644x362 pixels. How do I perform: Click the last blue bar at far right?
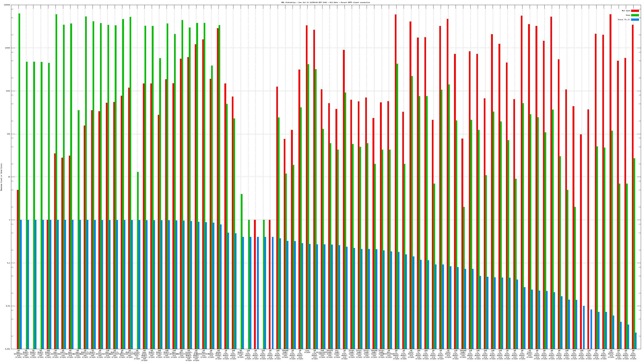pos(636,340)
